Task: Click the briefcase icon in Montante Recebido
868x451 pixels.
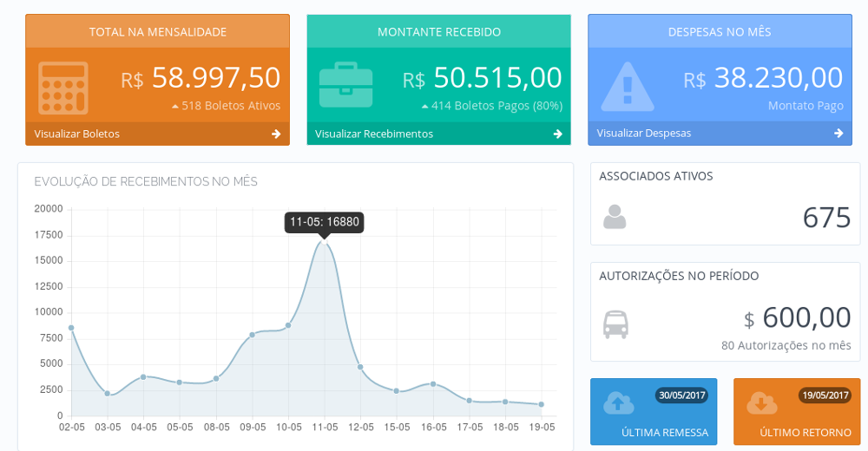Action: click(345, 85)
